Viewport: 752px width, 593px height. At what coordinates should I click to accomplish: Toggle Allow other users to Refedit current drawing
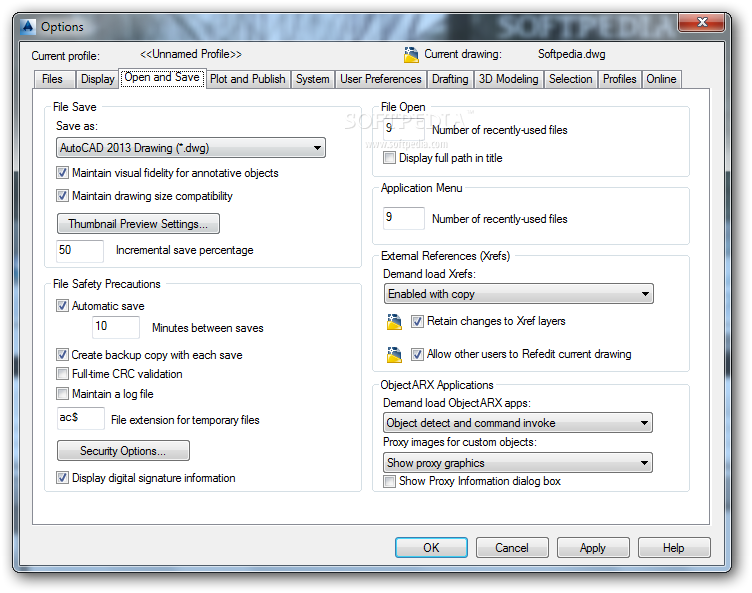click(x=417, y=354)
